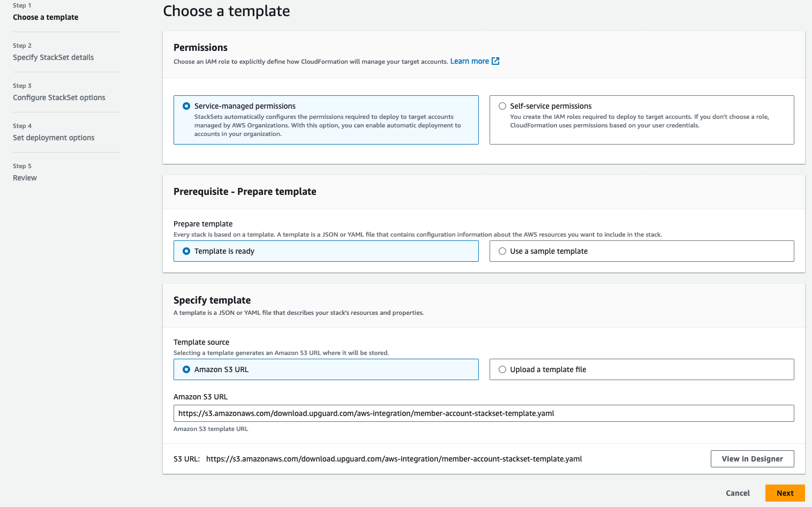Go to Step 2 Specify StackSet details
This screenshot has width=812, height=507.
(53, 57)
